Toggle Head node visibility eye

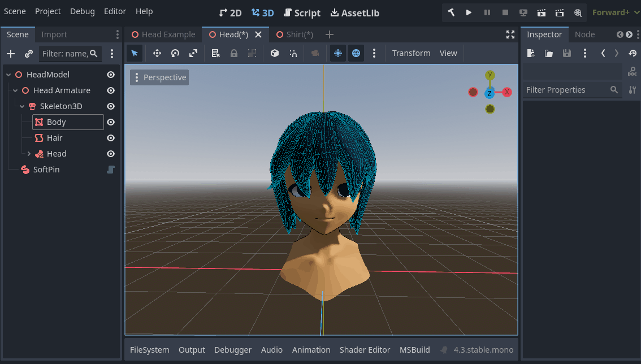[x=110, y=154]
